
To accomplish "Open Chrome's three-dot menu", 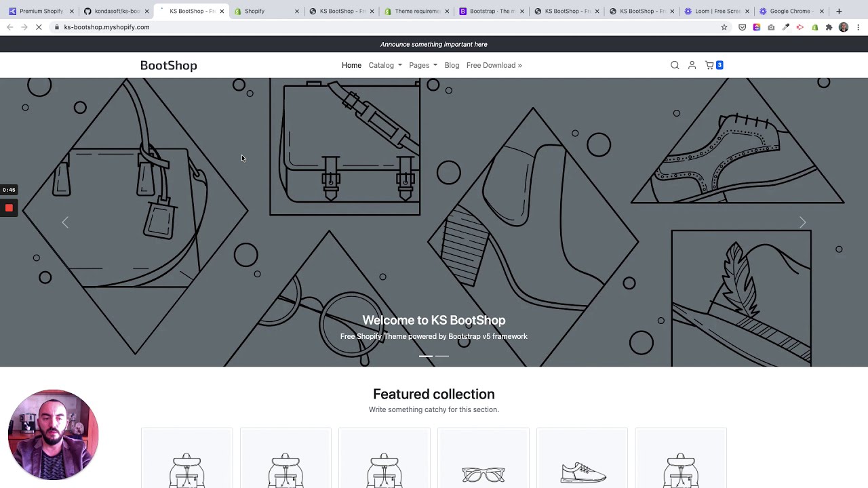I will [858, 27].
